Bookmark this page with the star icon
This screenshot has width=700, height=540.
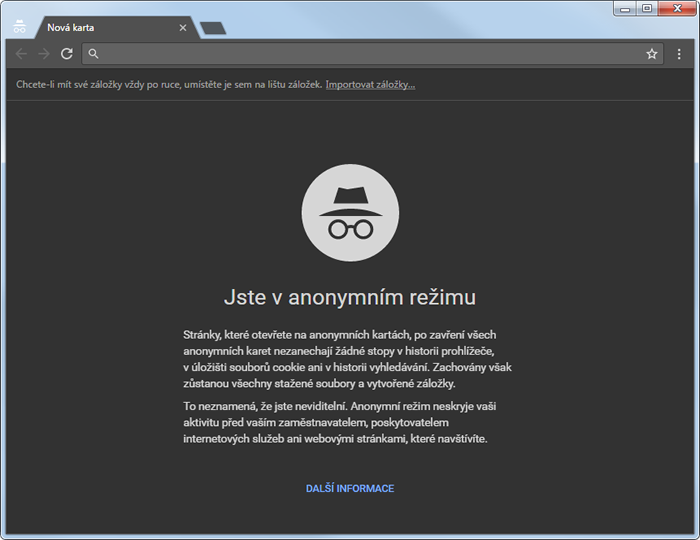click(652, 54)
